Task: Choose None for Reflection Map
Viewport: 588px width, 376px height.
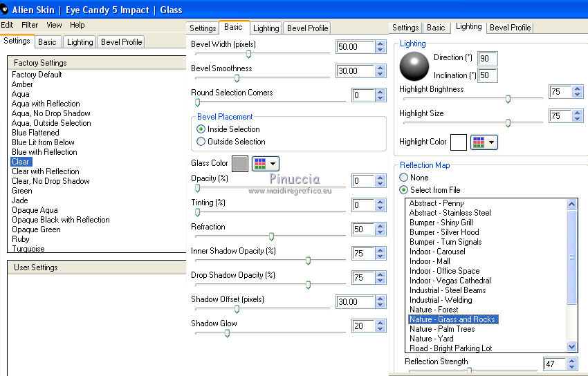Action: (x=403, y=178)
